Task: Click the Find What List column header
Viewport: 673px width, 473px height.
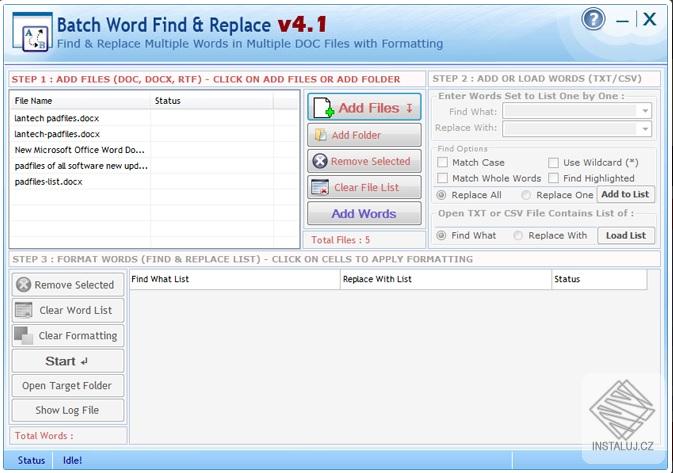Action: click(x=235, y=279)
